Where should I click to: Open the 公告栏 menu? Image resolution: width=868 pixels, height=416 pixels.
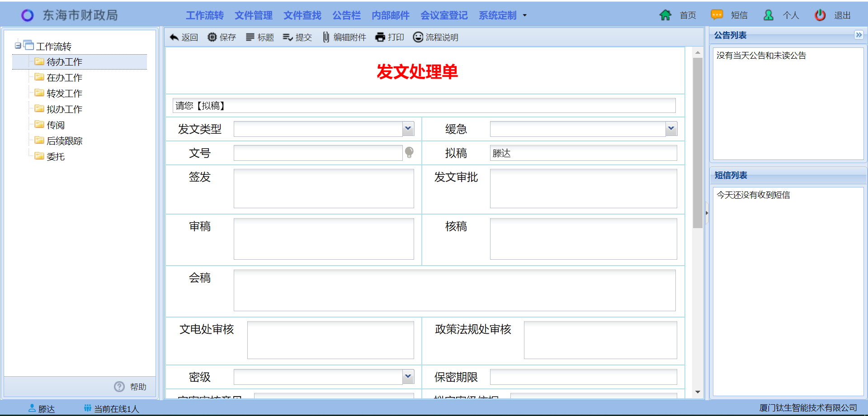347,15
